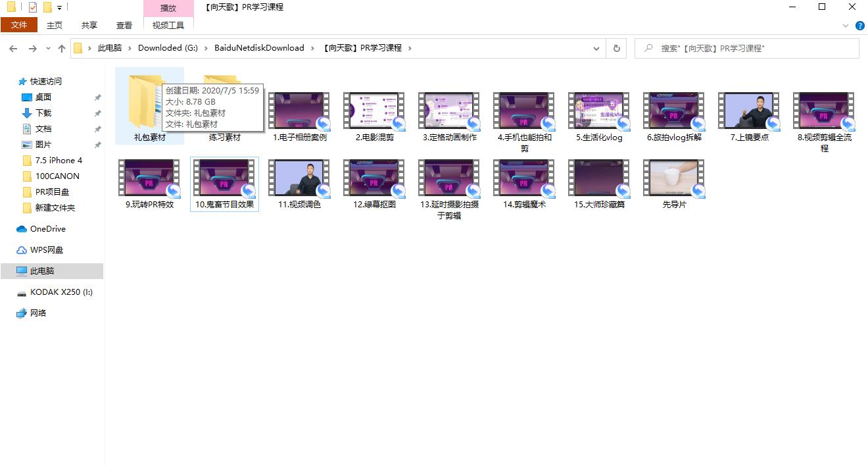Open OneDrive in navigation pane
Viewport: 868px width, 466px height.
pyautogui.click(x=41, y=229)
